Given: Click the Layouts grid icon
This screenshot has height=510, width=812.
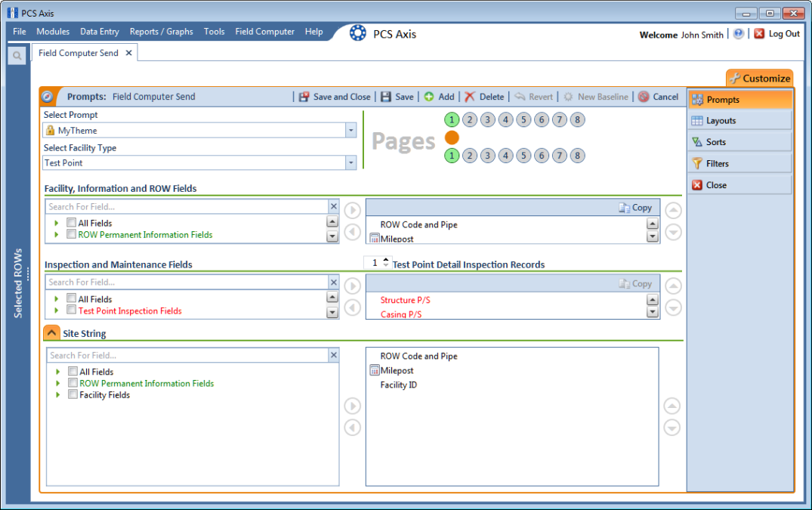Looking at the screenshot, I should tap(697, 121).
